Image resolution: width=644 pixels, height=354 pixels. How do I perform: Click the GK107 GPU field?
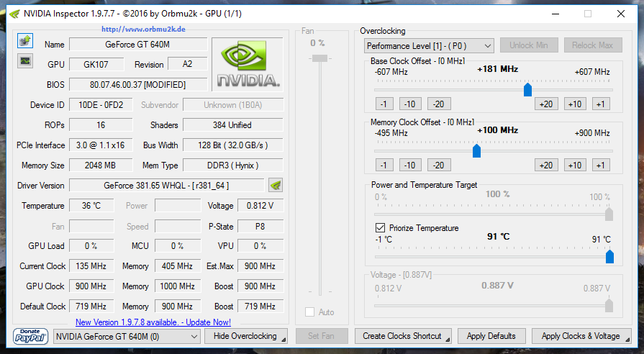[96, 65]
